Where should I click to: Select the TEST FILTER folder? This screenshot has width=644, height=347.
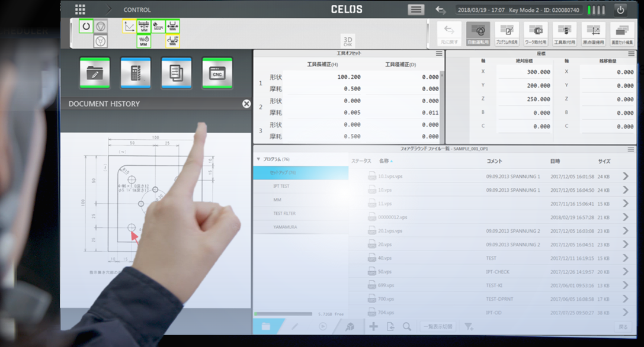point(301,214)
